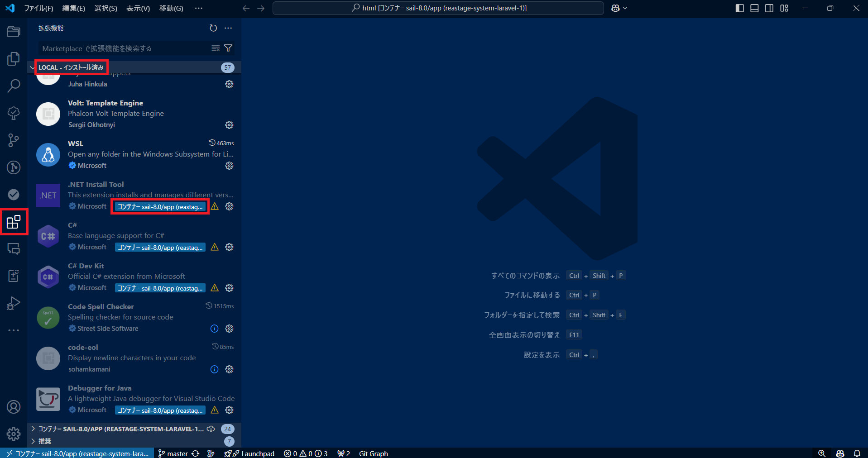The image size is (868, 458).
Task: Open Source Control view in activity bar
Action: click(14, 140)
